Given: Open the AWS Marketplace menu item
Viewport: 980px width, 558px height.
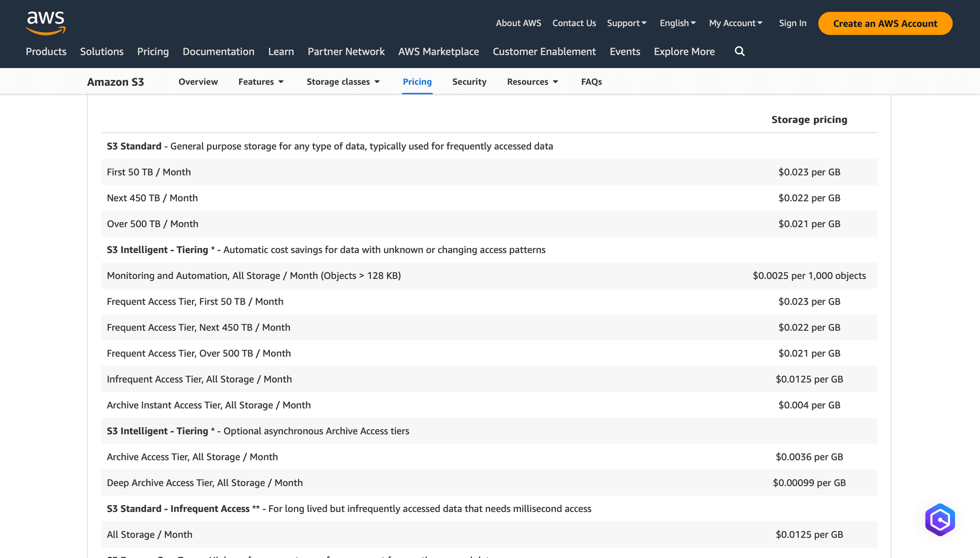Looking at the screenshot, I should [439, 51].
